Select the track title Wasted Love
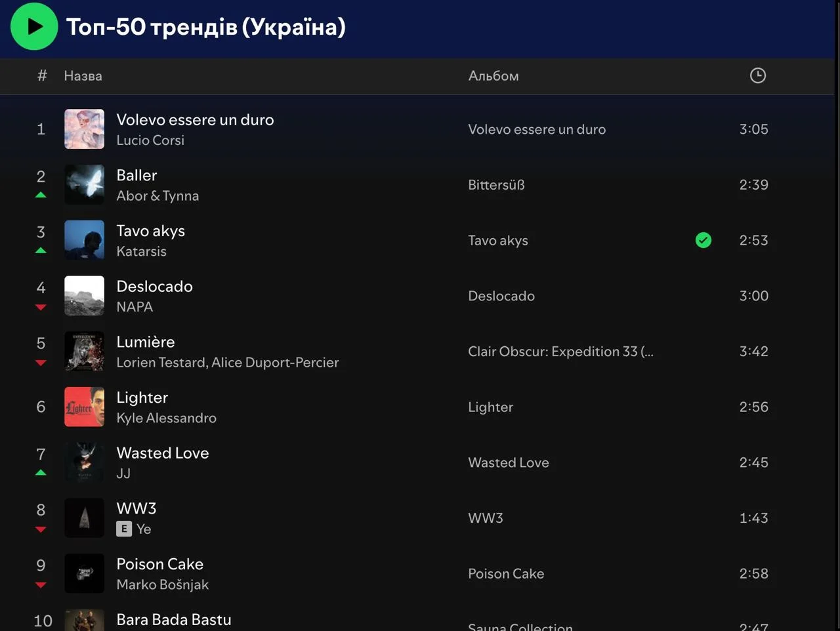840x631 pixels. coord(162,453)
